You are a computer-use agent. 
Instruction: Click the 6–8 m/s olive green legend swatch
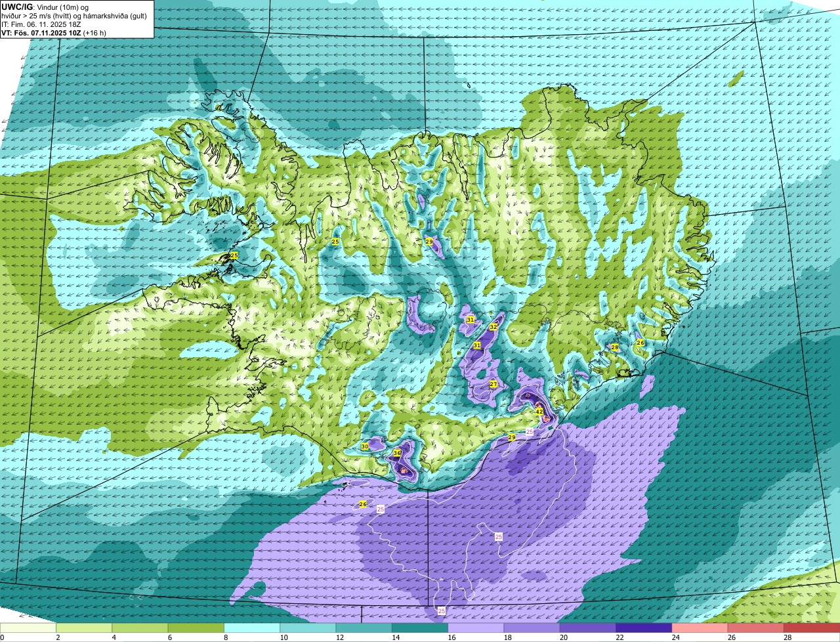click(x=196, y=628)
